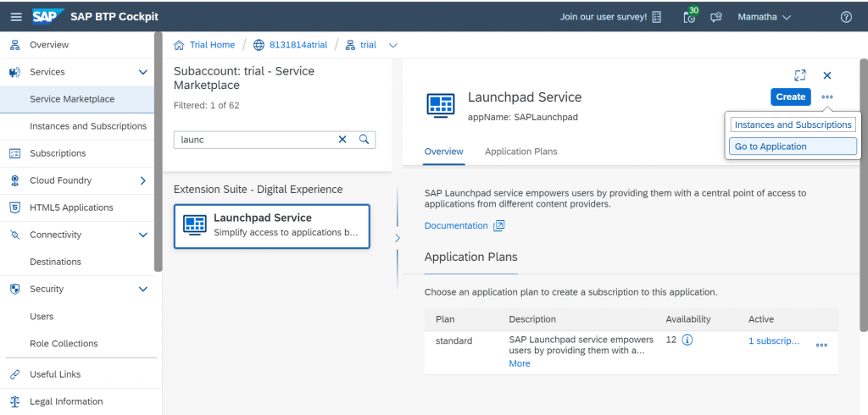Collapse the Services section chevron
The image size is (868, 415).
tap(142, 72)
